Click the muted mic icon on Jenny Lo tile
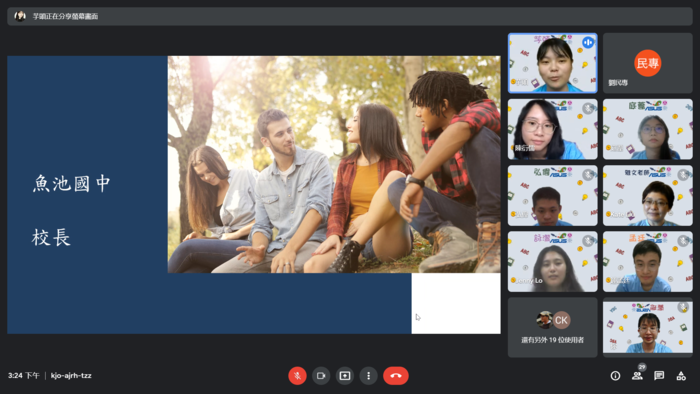Viewport: 700px width, 394px height. point(588,241)
